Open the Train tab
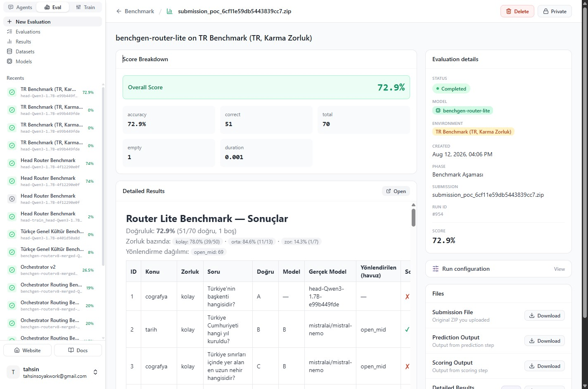 tap(85, 7)
